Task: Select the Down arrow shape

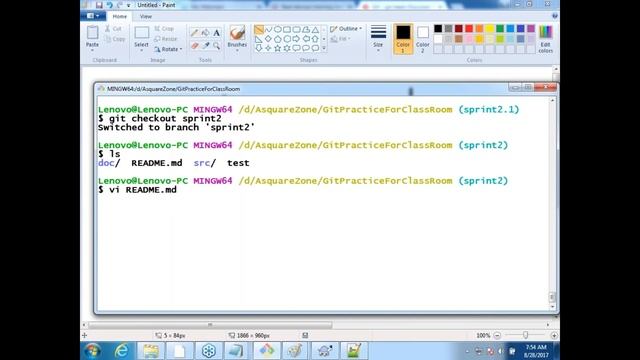Action: click(258, 48)
